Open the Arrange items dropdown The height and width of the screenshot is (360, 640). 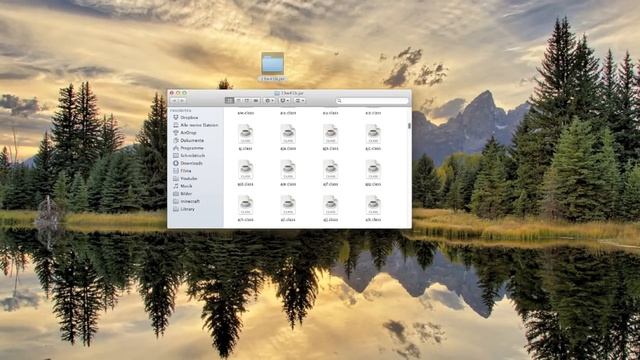coord(299,100)
